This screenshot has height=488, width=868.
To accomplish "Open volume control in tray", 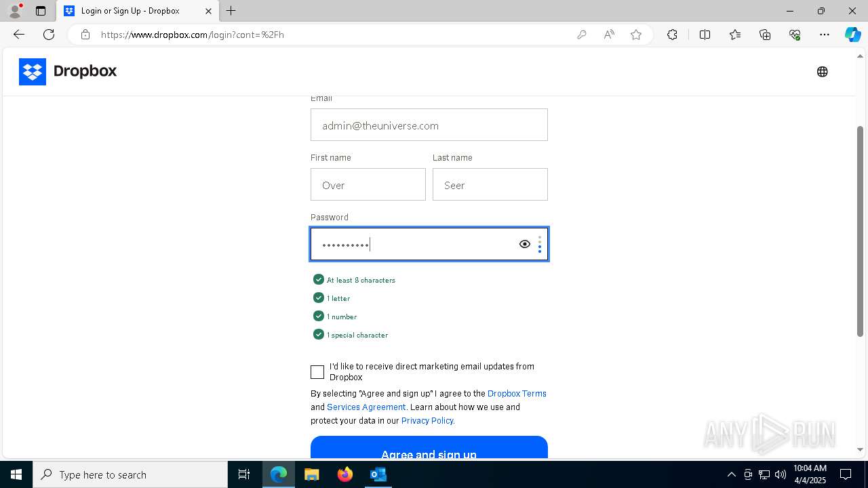I will pyautogui.click(x=780, y=474).
